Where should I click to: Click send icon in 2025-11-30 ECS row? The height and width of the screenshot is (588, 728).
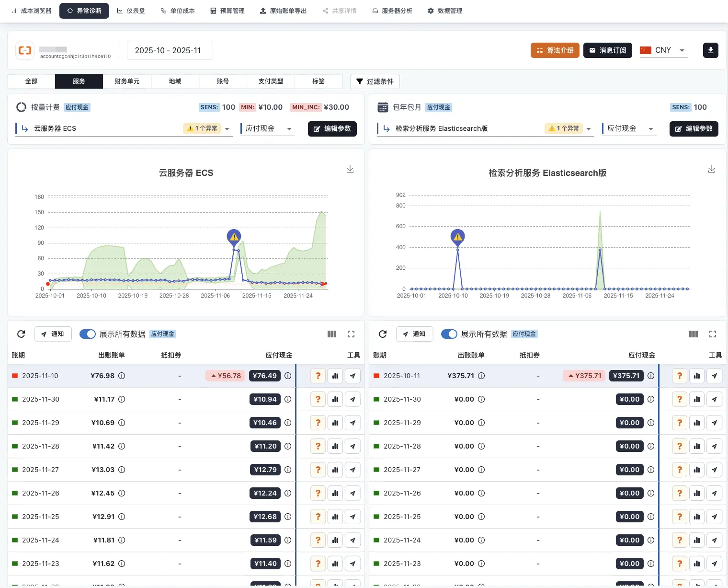click(353, 399)
